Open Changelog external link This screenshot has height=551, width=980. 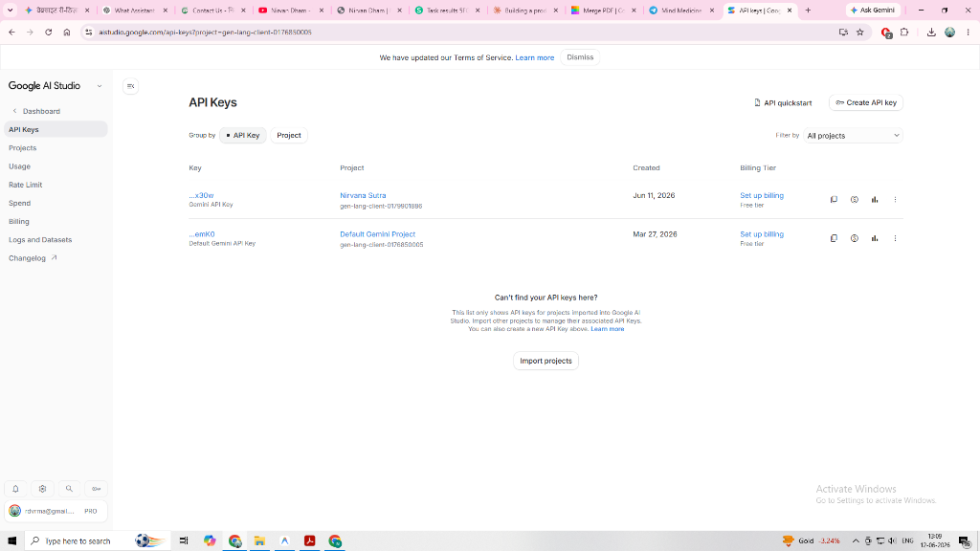point(33,258)
